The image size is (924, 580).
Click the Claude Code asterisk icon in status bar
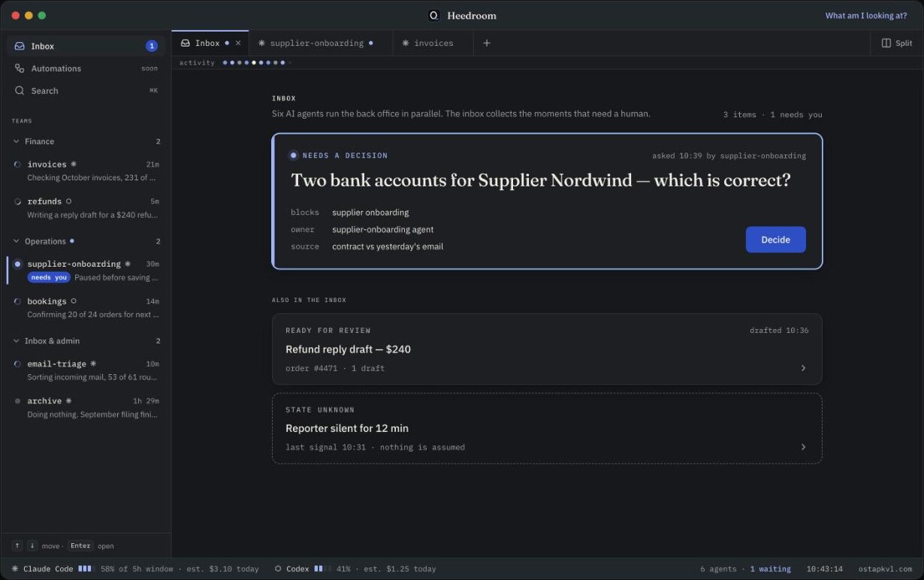pyautogui.click(x=15, y=569)
